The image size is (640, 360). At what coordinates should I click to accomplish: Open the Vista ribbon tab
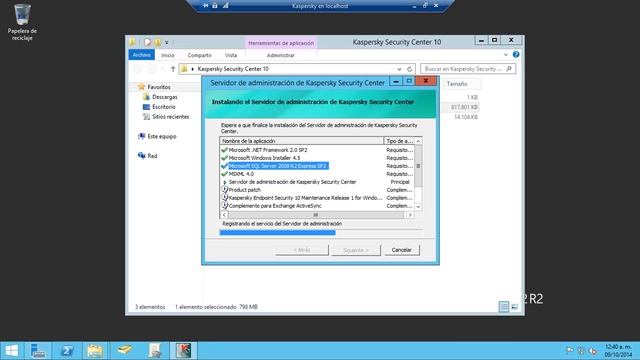[x=231, y=55]
